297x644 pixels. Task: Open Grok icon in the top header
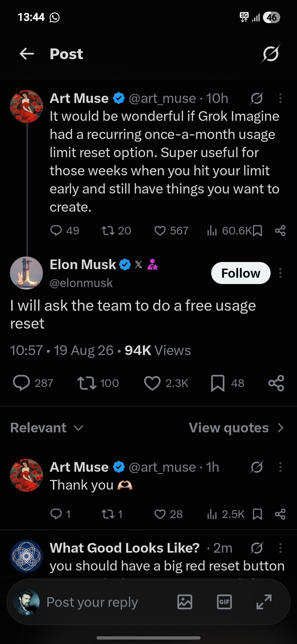coord(271,54)
